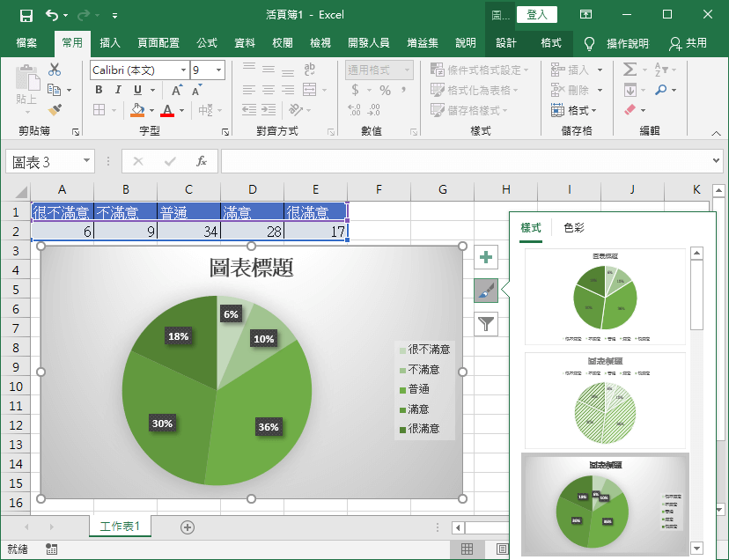Open the Name Box dropdown arrow
Screen dimensions: 729x560
point(86,161)
